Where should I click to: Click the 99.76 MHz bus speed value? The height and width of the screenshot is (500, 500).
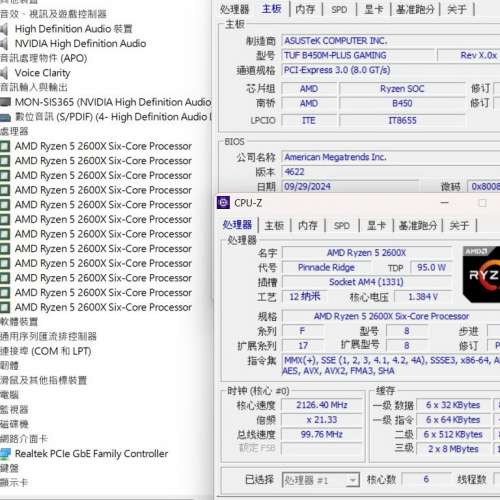322,434
